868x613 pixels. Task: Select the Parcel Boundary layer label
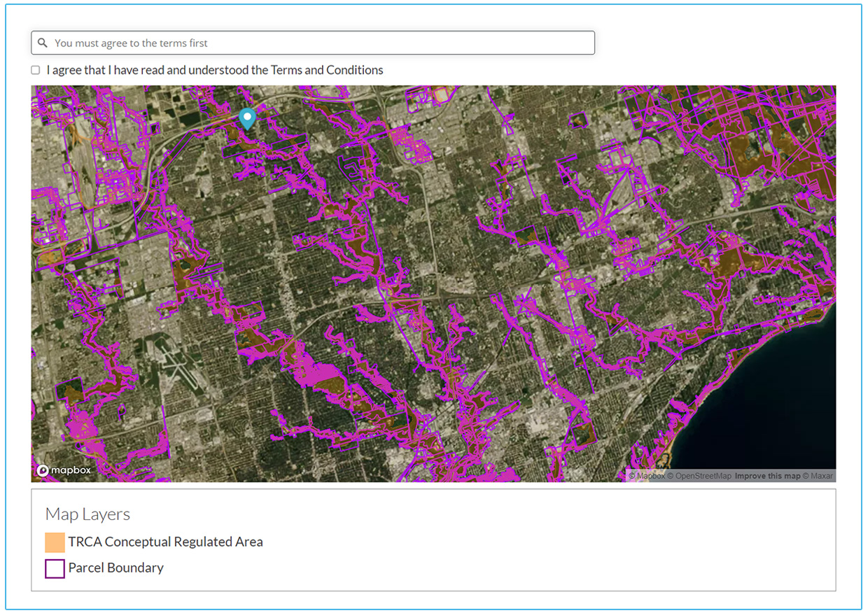pyautogui.click(x=115, y=568)
